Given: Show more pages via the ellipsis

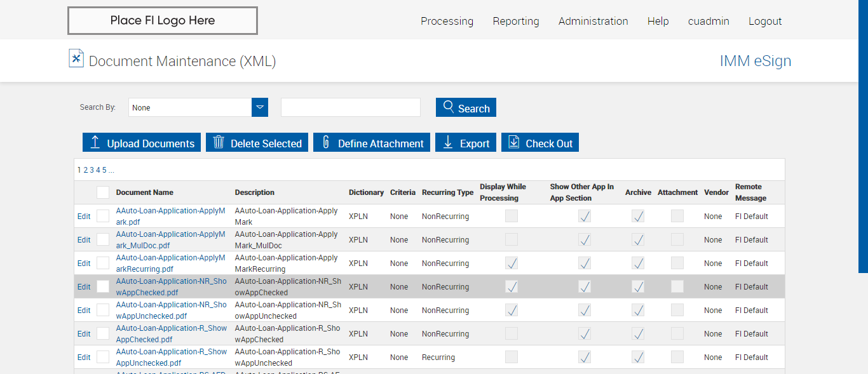Looking at the screenshot, I should pyautogui.click(x=111, y=170).
